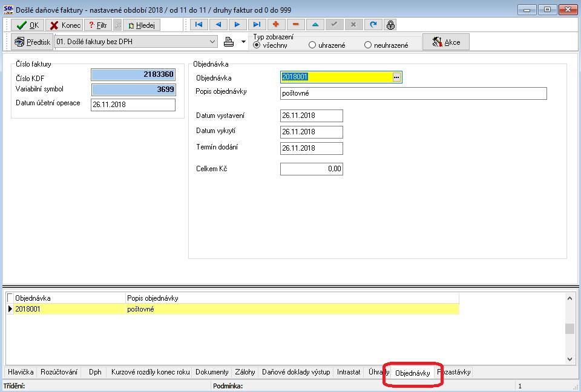Click the OK button
581x392 pixels.
(28, 25)
